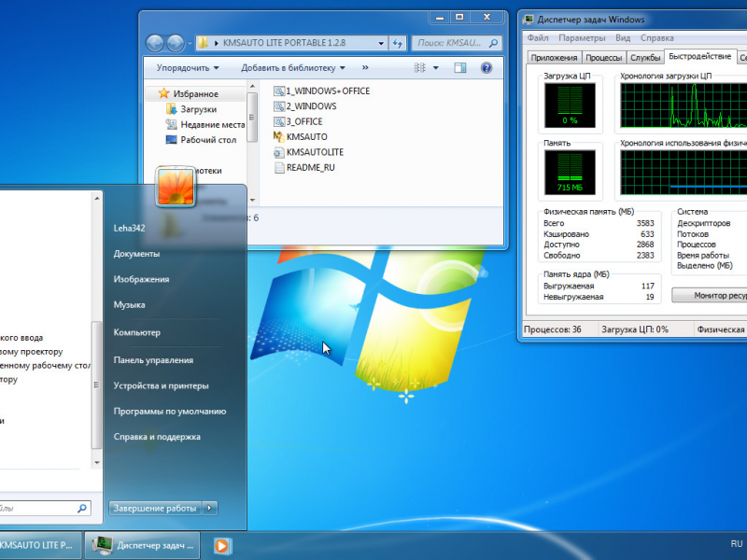Click the Загрузка ЦП usage meter
Screen dimensions: 747x560
click(570, 105)
